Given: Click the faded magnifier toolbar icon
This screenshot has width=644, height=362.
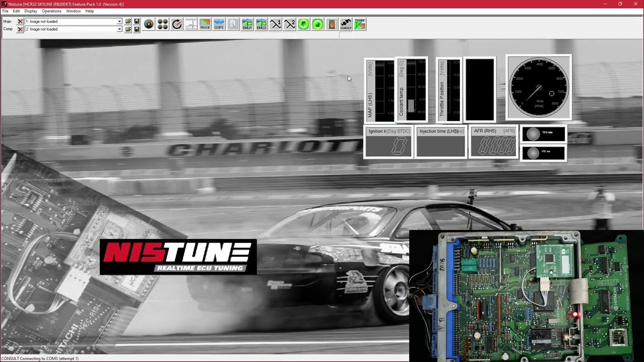Looking at the screenshot, I should (x=233, y=24).
